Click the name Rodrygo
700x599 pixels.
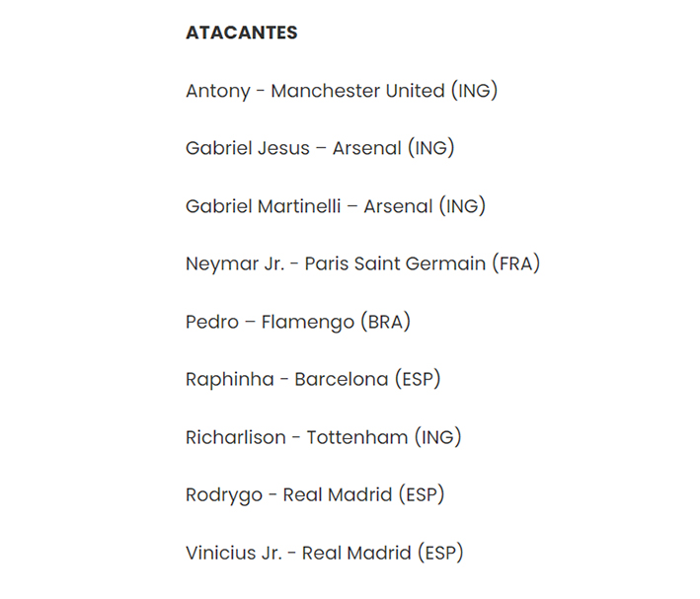point(223,494)
